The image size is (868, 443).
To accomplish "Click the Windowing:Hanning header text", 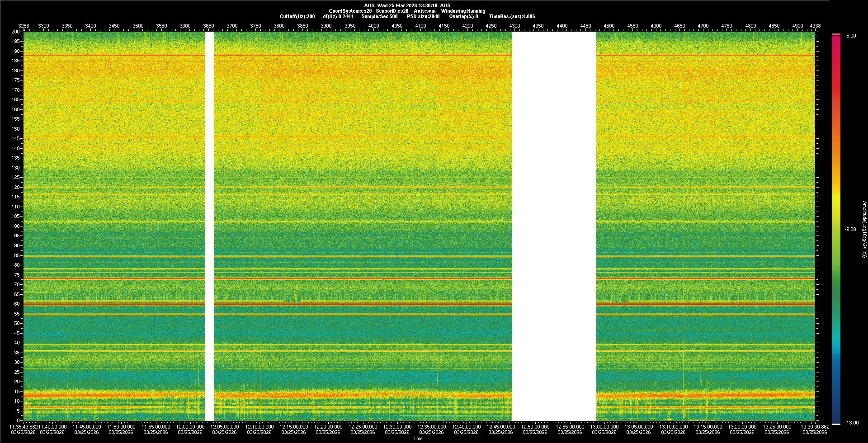I will [x=463, y=11].
